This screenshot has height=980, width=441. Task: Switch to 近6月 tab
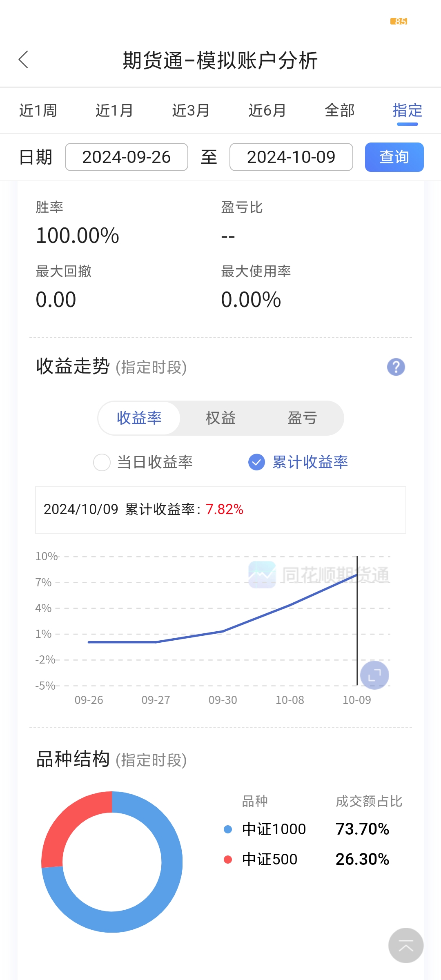pos(267,111)
